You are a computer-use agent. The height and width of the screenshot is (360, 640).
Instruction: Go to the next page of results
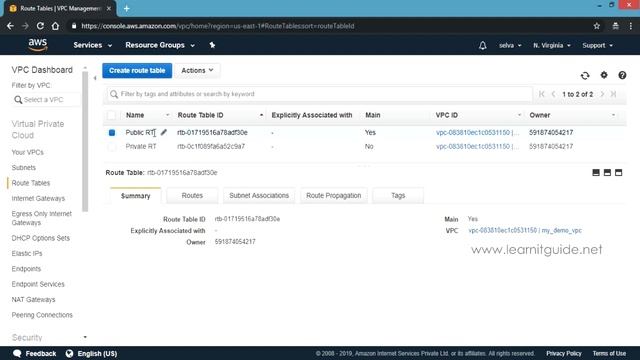[602, 94]
